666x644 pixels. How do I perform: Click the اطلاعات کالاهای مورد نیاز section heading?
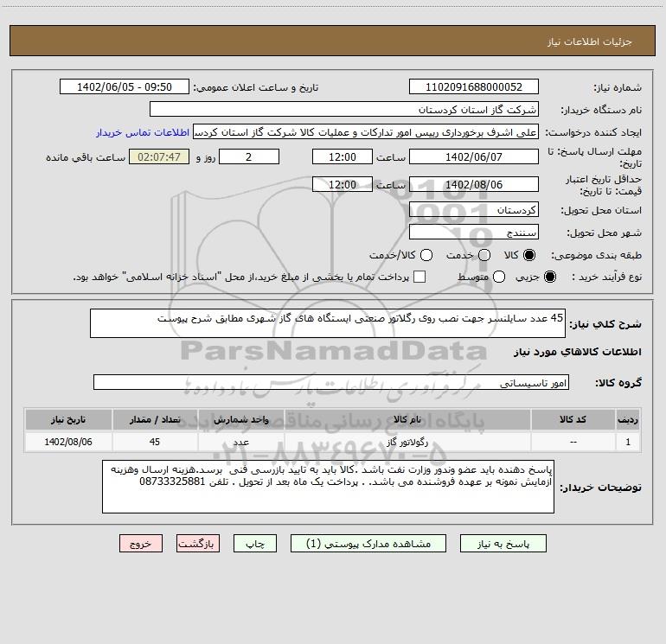(577, 352)
